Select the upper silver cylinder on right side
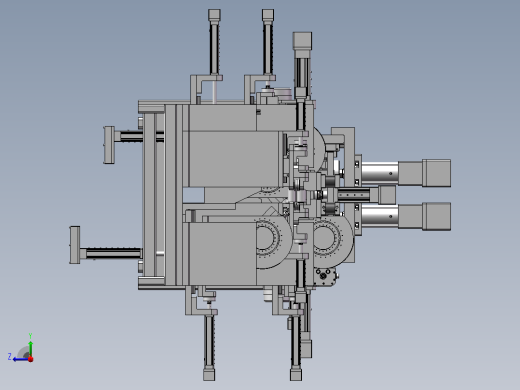 (x=380, y=172)
